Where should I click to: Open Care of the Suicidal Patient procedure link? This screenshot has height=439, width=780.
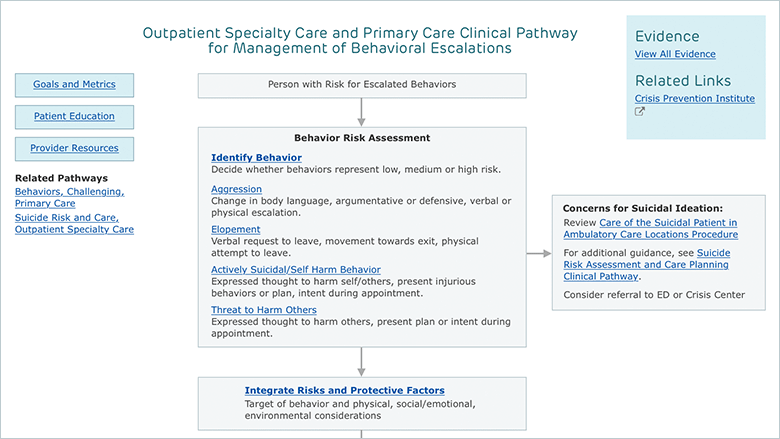click(651, 229)
